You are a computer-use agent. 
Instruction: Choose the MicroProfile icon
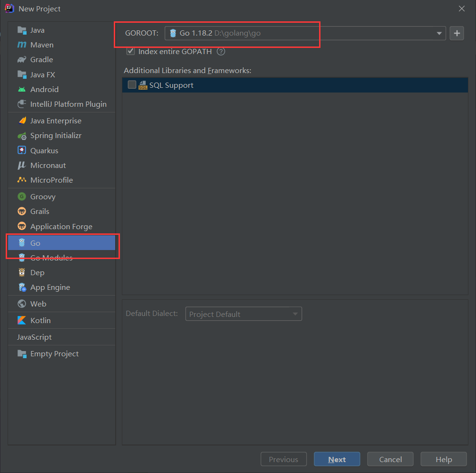click(22, 180)
